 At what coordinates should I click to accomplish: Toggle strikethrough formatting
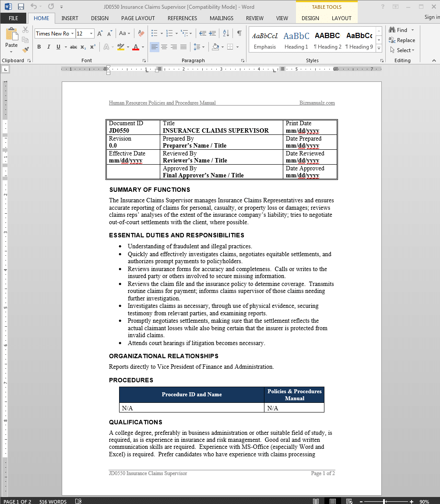[x=74, y=47]
